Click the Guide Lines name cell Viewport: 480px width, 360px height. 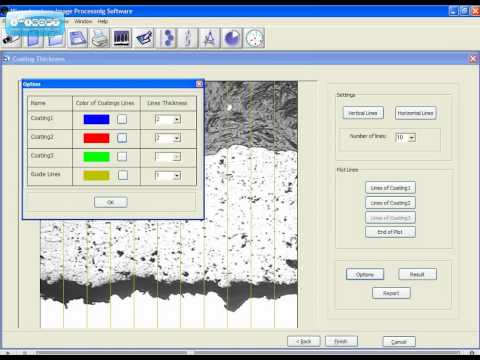(50, 175)
